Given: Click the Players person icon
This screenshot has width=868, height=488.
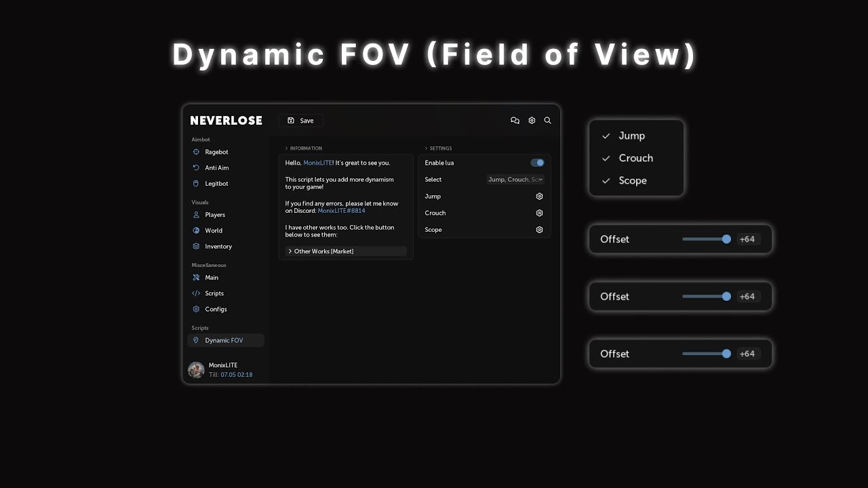Looking at the screenshot, I should 196,215.
